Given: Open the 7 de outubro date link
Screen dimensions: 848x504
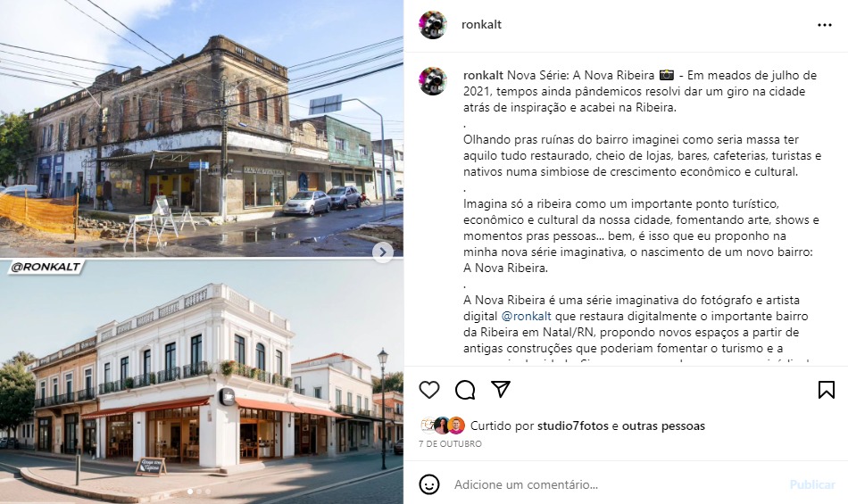Looking at the screenshot, I should pyautogui.click(x=450, y=443).
